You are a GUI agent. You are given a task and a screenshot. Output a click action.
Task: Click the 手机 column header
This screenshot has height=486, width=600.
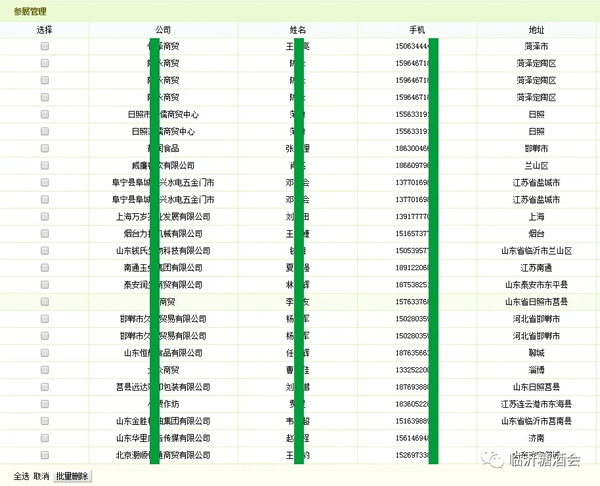pos(417,30)
